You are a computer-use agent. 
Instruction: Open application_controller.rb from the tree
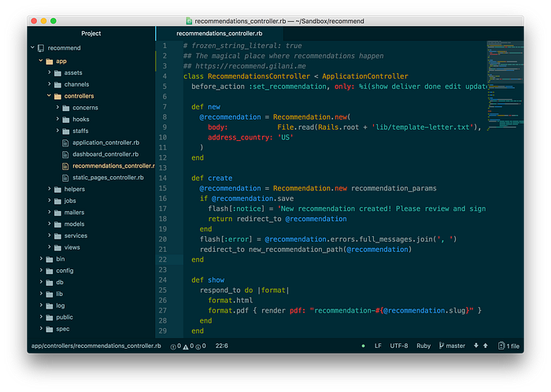[105, 142]
